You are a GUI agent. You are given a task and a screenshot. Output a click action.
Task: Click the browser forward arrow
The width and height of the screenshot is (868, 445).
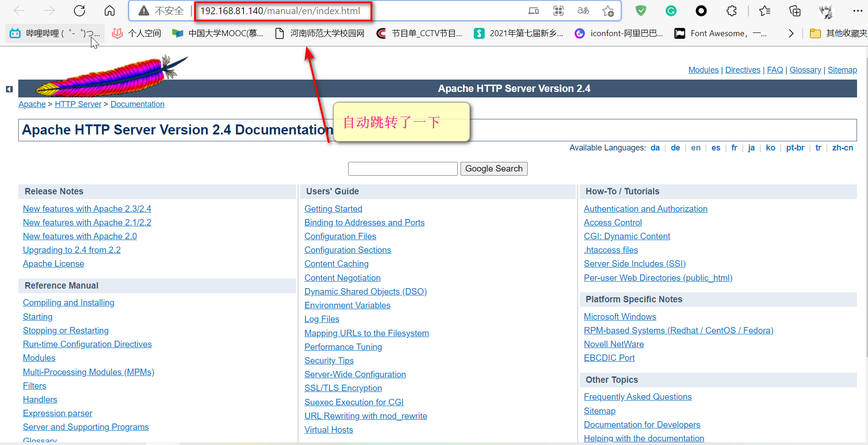click(x=49, y=11)
